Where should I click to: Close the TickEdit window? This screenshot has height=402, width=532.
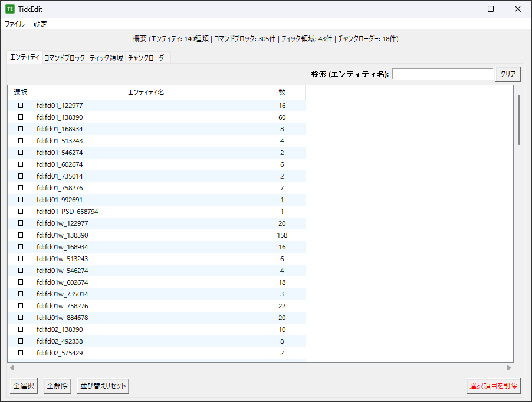click(x=518, y=9)
